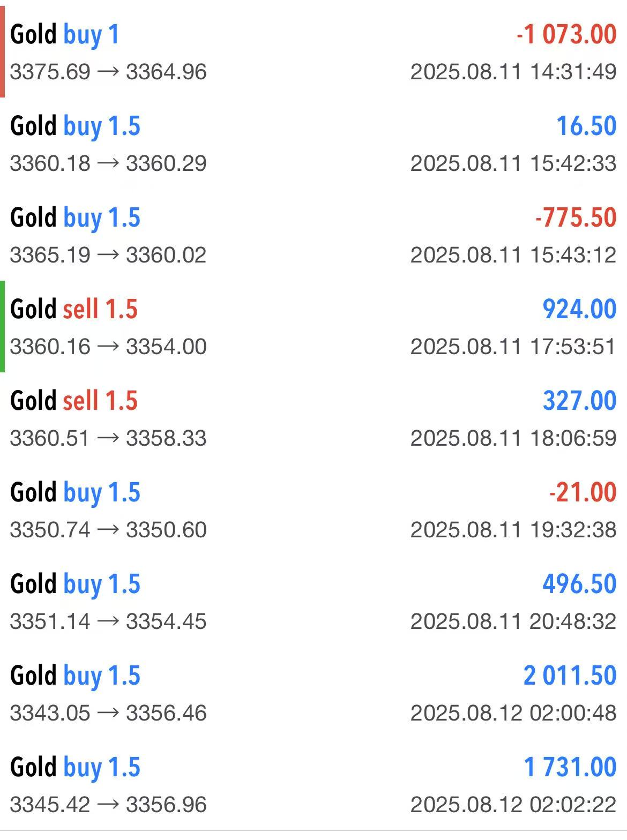
Task: Click price range 3345.42 → 3356.96
Action: click(x=108, y=805)
